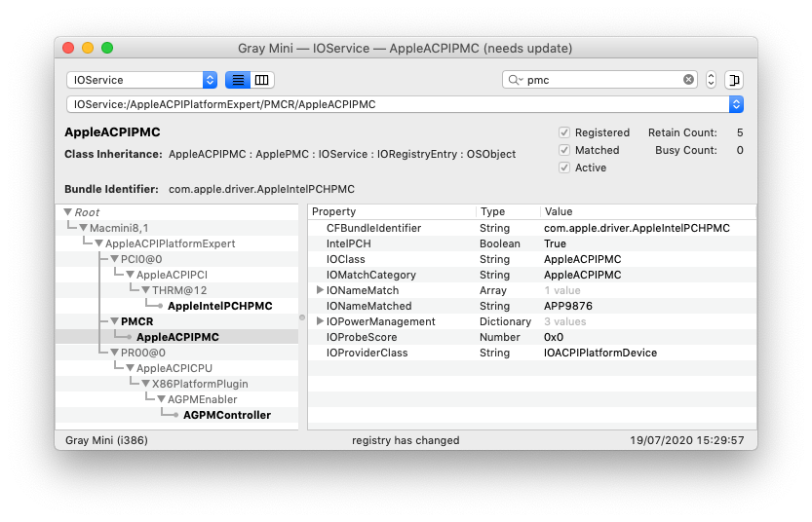Open search options magnifier menu
The height and width of the screenshot is (522, 812).
coord(516,80)
